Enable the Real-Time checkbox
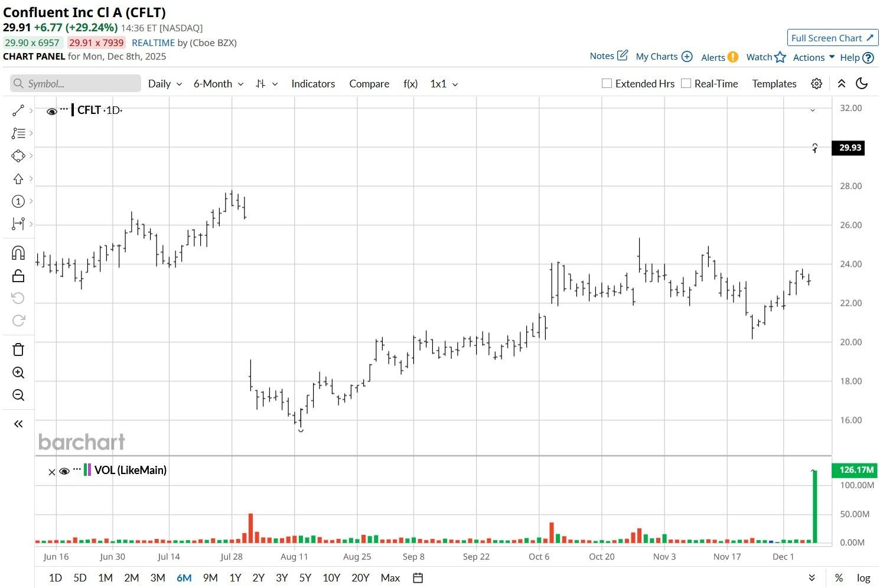Image resolution: width=883 pixels, height=588 pixels. [x=686, y=83]
